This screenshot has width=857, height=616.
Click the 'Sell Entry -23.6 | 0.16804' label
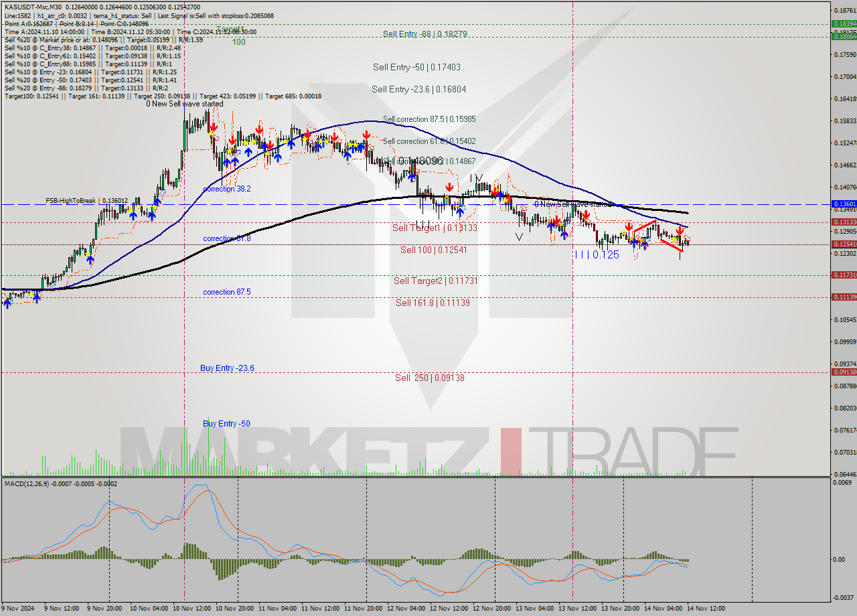pyautogui.click(x=418, y=89)
